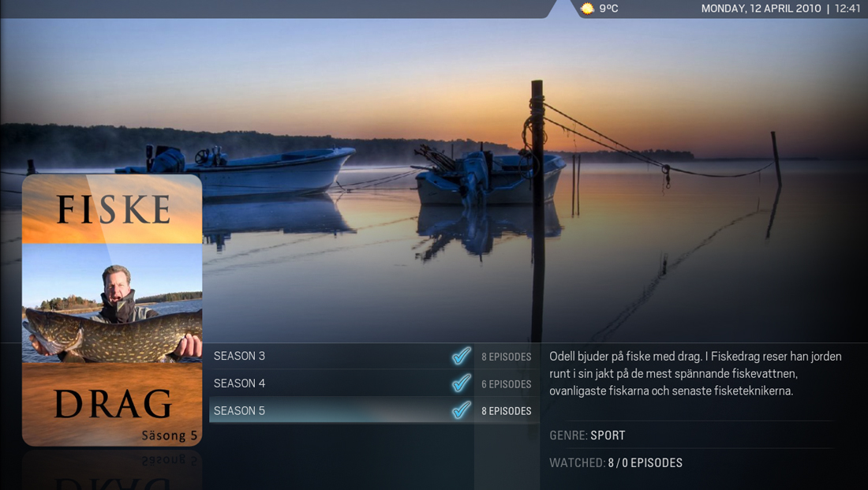Click the Fiskedrag Säsong 5 poster thumbnail
The image size is (868, 490).
point(112,310)
